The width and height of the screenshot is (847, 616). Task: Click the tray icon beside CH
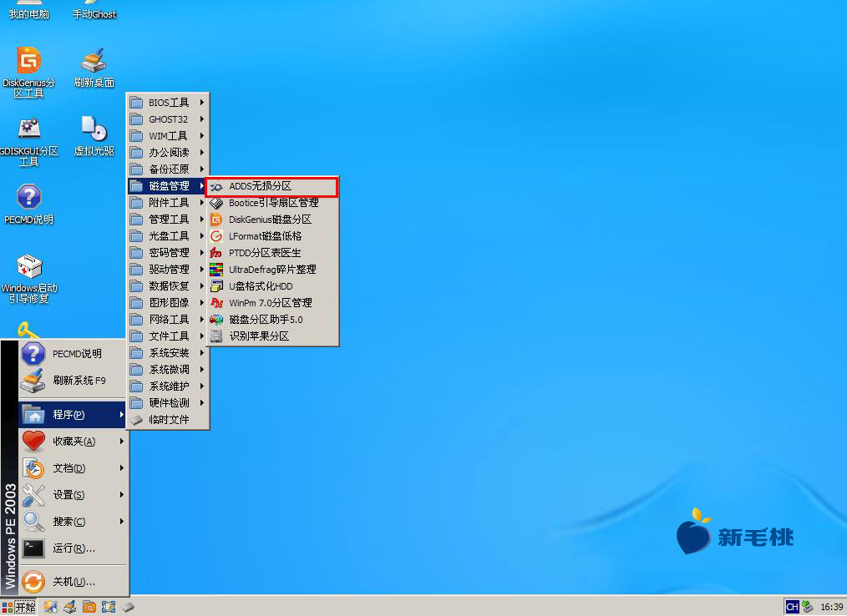point(808,608)
